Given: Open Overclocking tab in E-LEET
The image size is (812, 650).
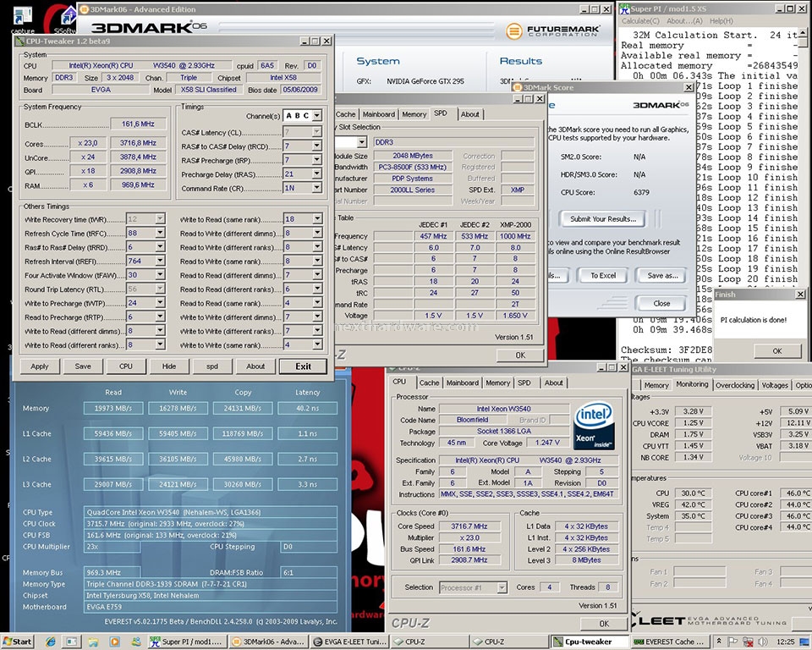Looking at the screenshot, I should [x=735, y=385].
